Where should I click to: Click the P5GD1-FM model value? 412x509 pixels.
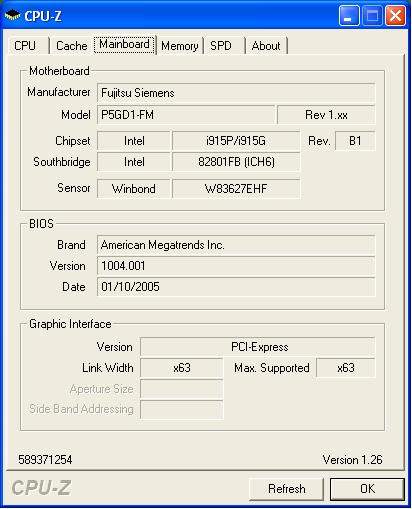(x=186, y=115)
